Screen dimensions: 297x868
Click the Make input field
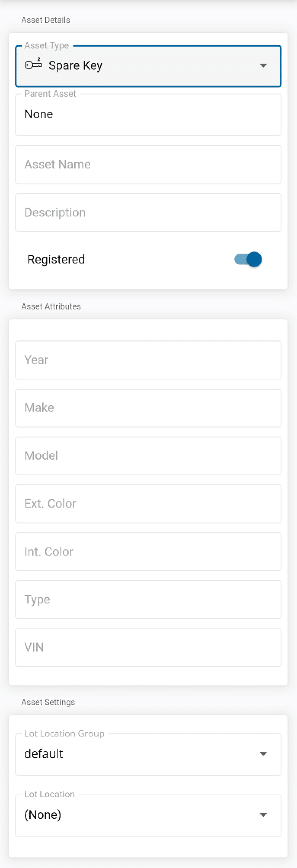click(148, 408)
